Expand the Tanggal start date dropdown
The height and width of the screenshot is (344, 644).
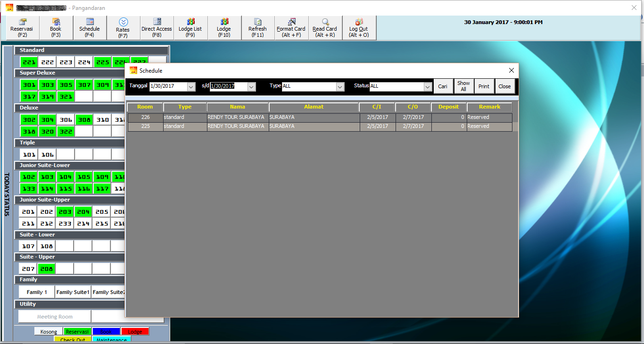pyautogui.click(x=191, y=87)
